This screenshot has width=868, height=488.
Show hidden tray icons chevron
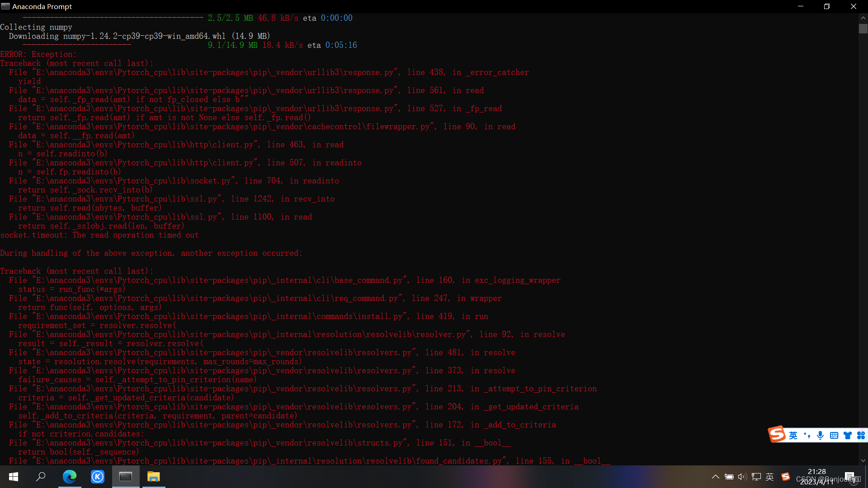coord(715,477)
